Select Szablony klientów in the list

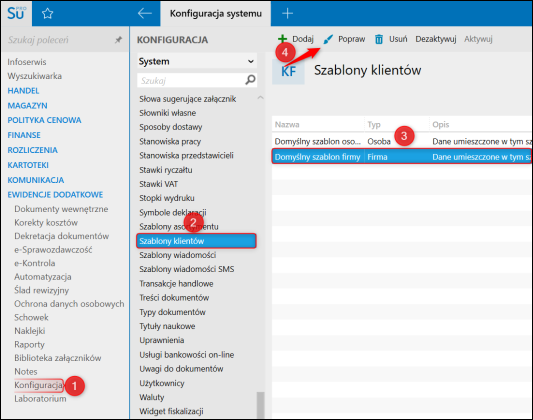(196, 241)
